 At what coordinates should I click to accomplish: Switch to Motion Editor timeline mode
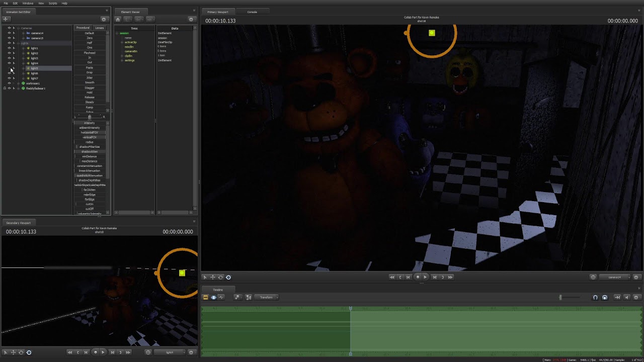(213, 297)
